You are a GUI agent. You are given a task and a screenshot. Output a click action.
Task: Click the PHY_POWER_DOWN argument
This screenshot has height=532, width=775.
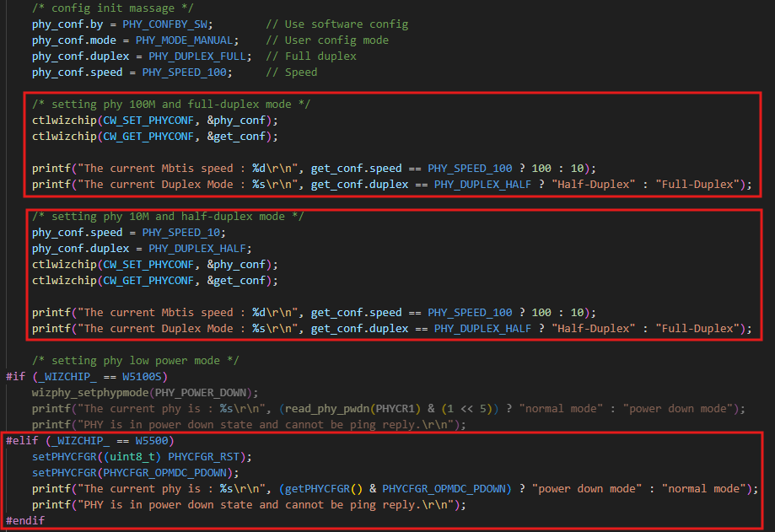pos(201,393)
